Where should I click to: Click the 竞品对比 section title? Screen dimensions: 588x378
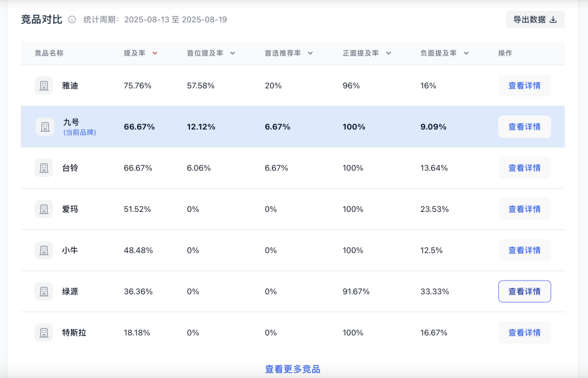(41, 20)
